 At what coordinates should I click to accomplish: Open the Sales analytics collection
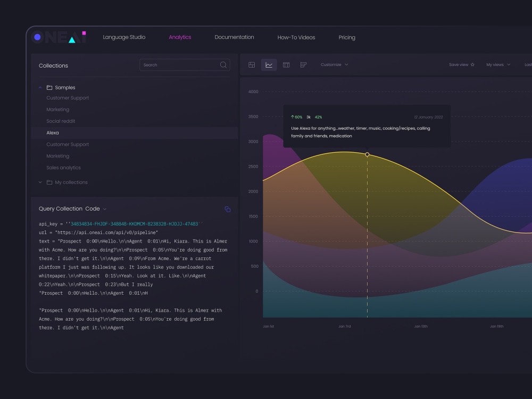pyautogui.click(x=63, y=168)
